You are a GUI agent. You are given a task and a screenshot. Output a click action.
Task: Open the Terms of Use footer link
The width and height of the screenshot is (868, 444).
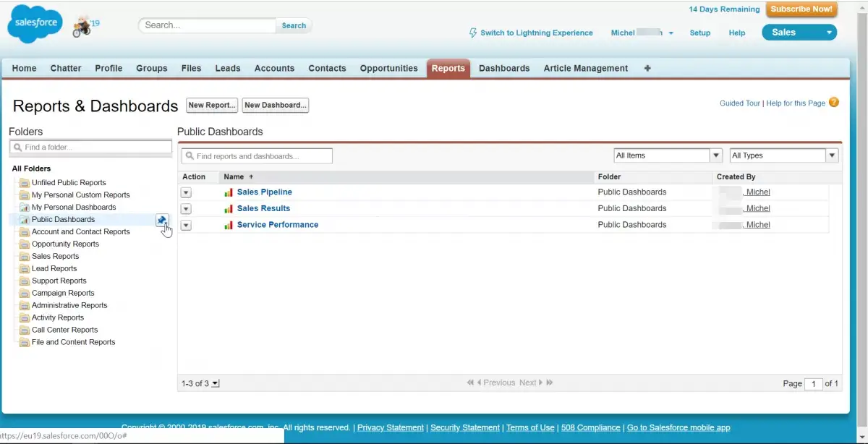(530, 427)
